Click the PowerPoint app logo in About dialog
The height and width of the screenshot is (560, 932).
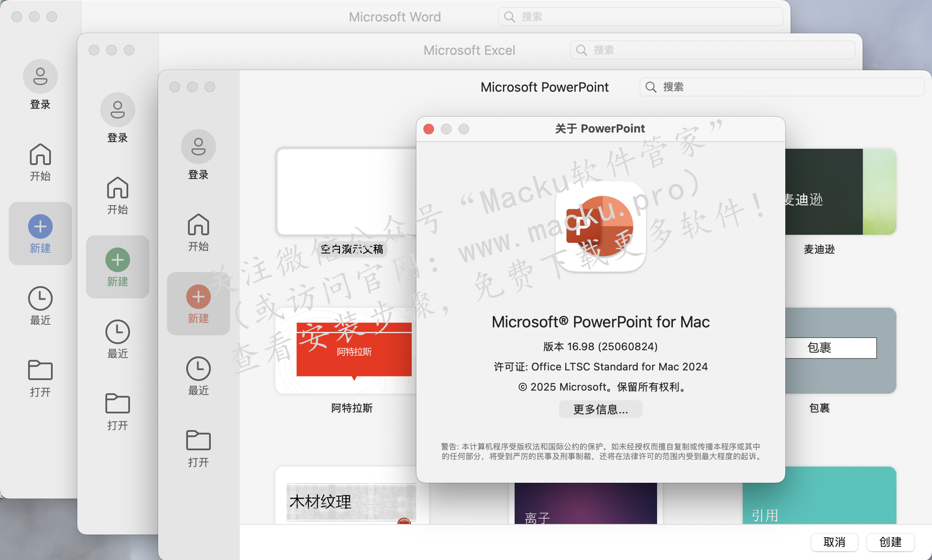(x=600, y=226)
